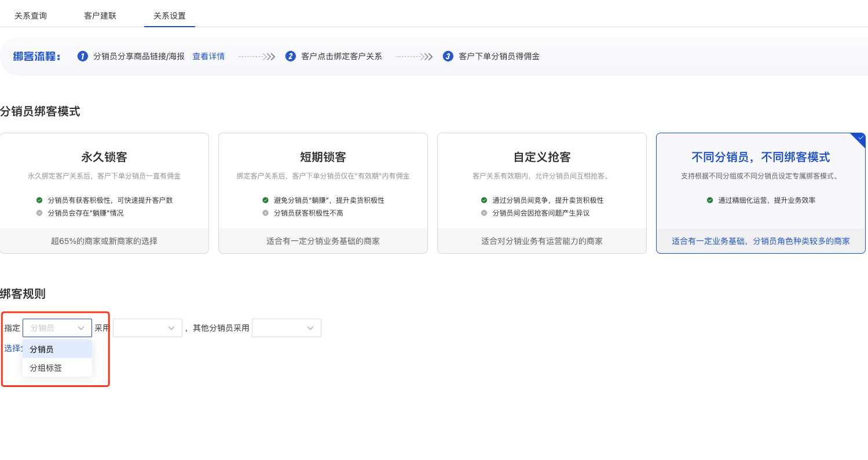Click grey cross beside 分销员会存在"躺赚"情况

(x=39, y=213)
